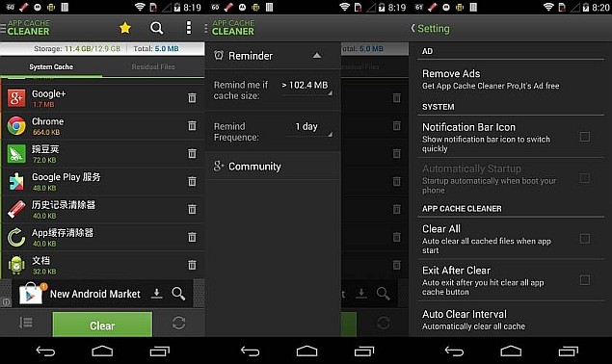
Task: Tap the Reminder alarm clock icon
Action: 219,56
